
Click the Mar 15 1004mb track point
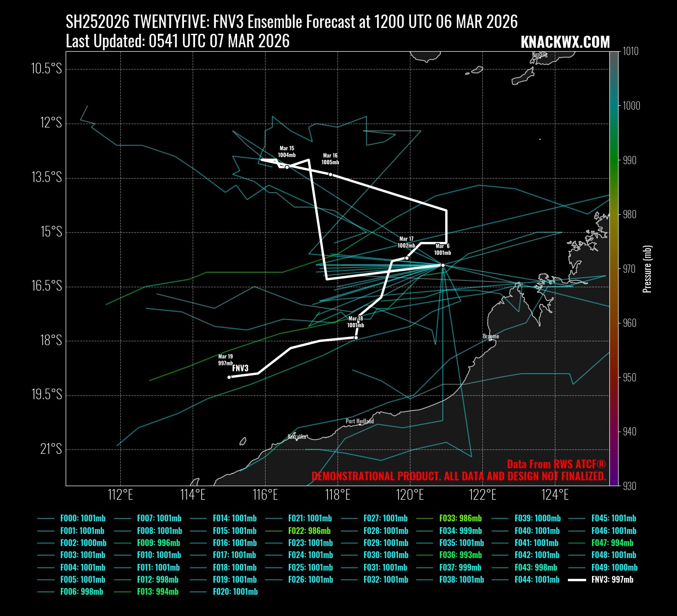(x=287, y=167)
